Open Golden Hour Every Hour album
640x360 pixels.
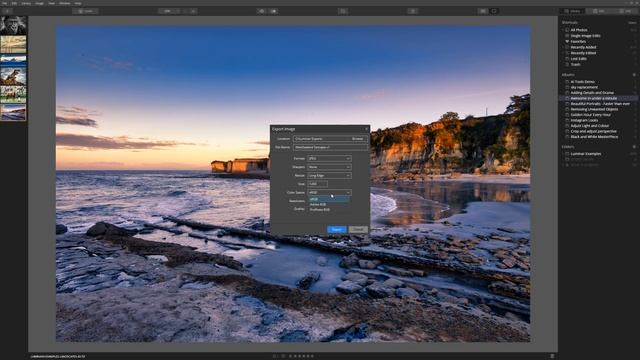pos(591,115)
